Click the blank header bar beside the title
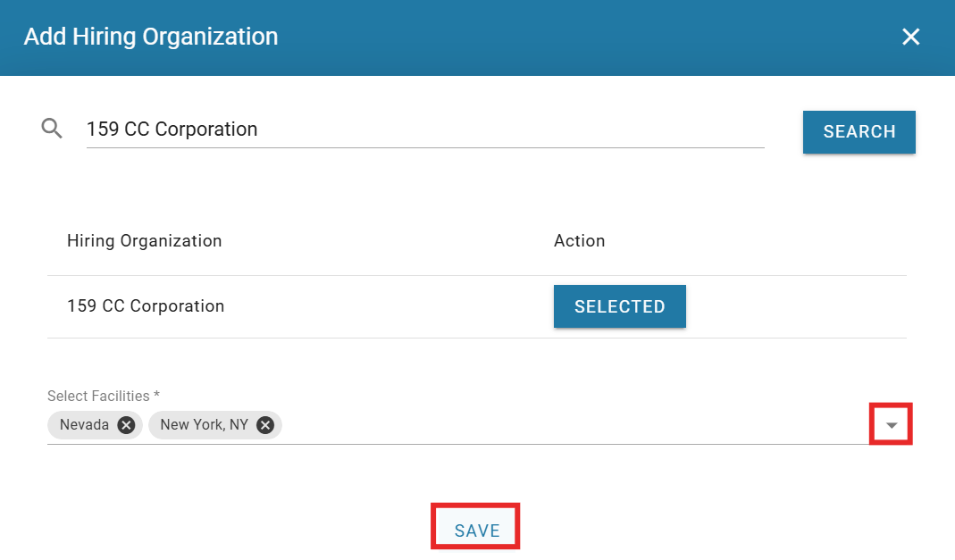The height and width of the screenshot is (560, 955). click(581, 37)
